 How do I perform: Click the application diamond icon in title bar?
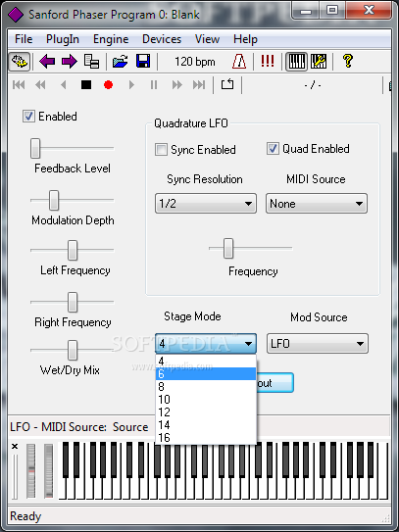pos(16,15)
